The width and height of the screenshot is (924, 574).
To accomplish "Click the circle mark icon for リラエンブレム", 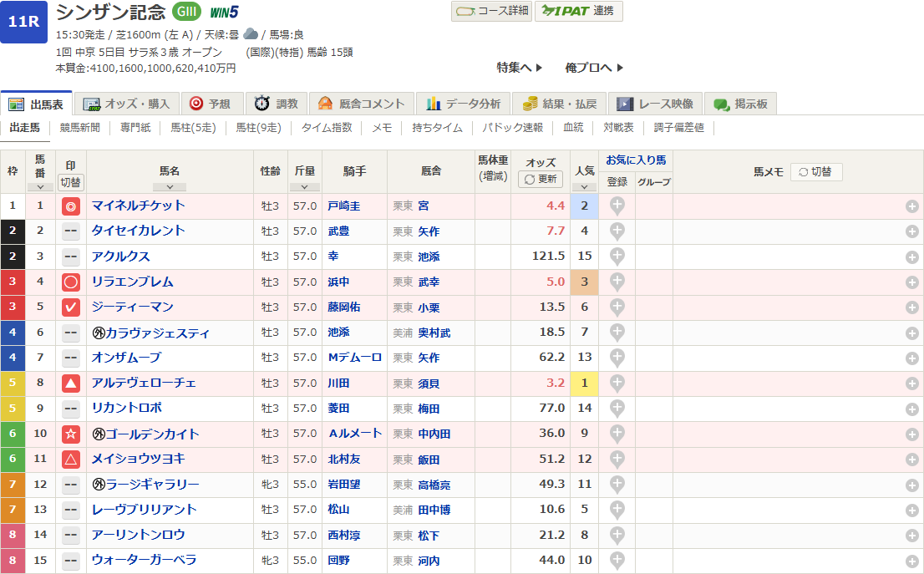I will pyautogui.click(x=71, y=282).
